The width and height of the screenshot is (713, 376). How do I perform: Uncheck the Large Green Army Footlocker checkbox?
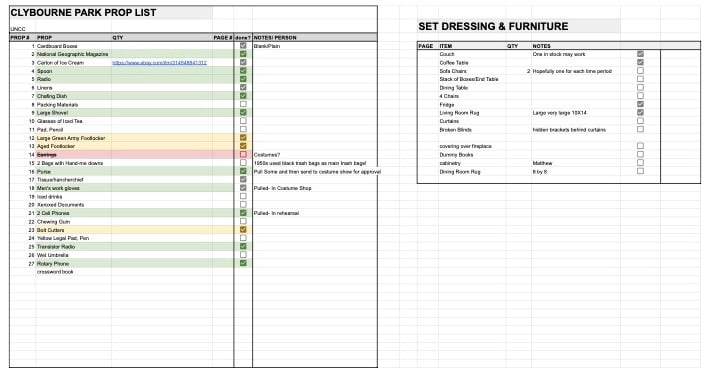[x=243, y=138]
